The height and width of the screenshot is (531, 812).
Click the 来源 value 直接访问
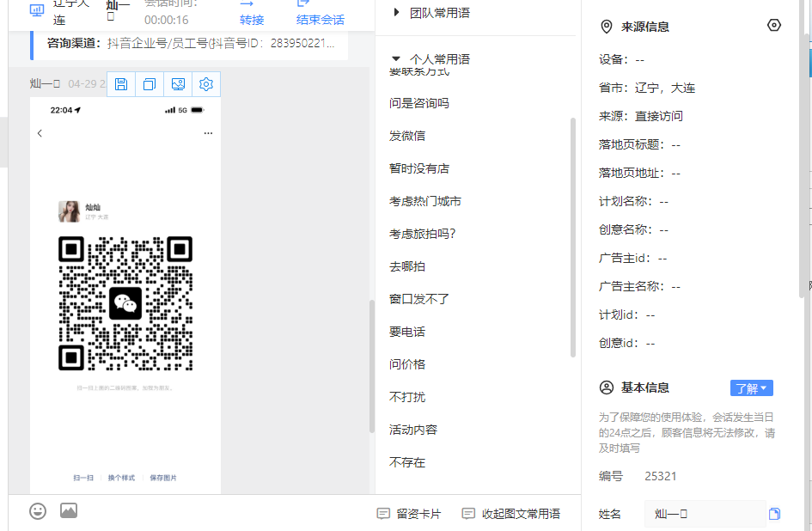click(659, 116)
